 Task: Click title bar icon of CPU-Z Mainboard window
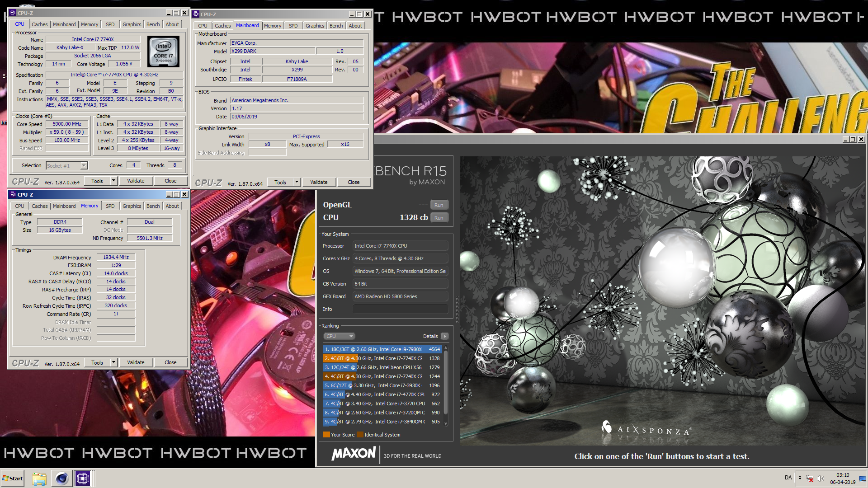196,14
